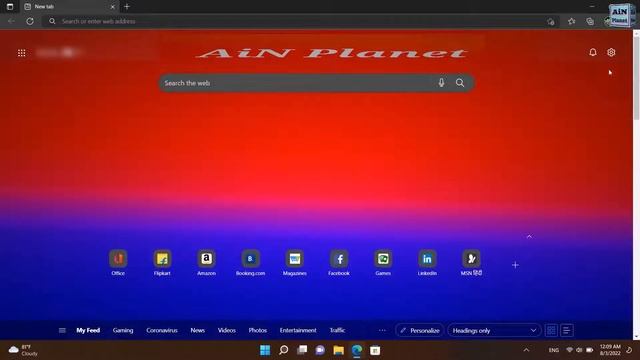
Task: Switch to the Photos feed tab
Action: point(258,330)
